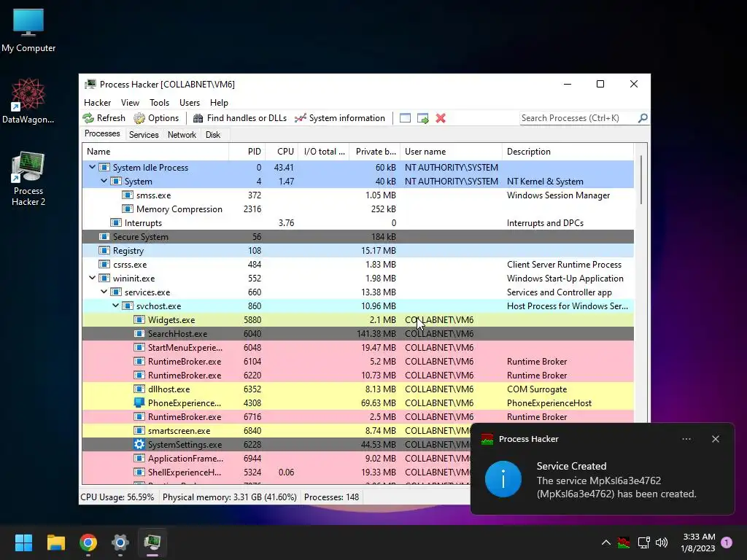This screenshot has height=560, width=747.
Task: Click the tray volume speaker icon
Action: [x=662, y=542]
